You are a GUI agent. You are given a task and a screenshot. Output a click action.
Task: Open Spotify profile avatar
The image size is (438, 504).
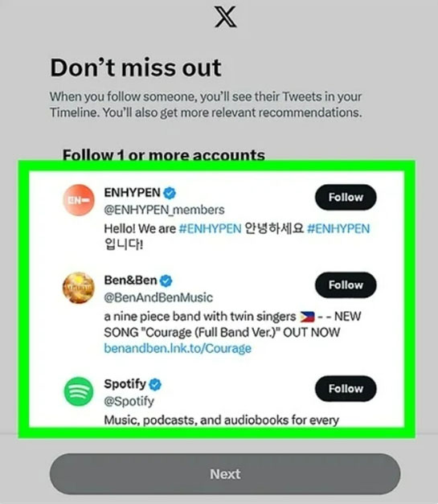[x=79, y=391]
